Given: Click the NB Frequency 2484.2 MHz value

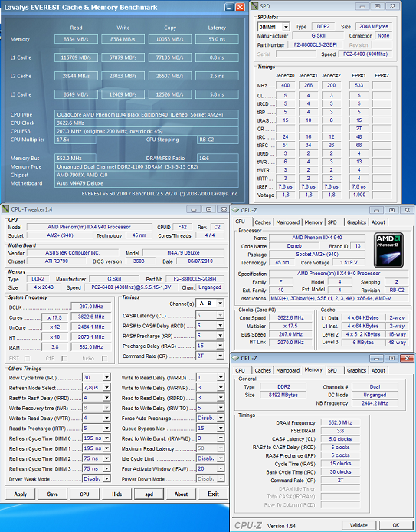Looking at the screenshot, I should point(375,403).
